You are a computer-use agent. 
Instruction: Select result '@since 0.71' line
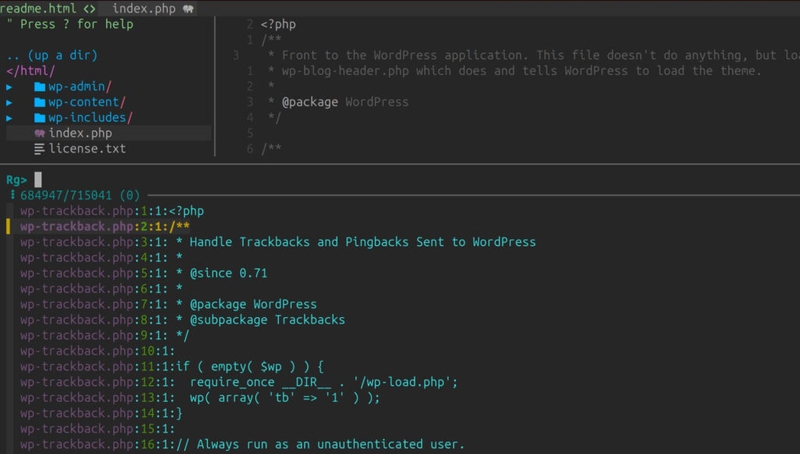tap(144, 273)
